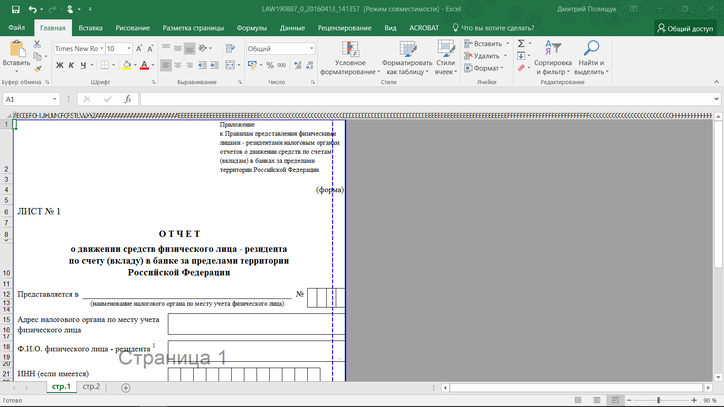Open Форматировать как таблицу gallery
724x407 pixels.
click(x=407, y=58)
